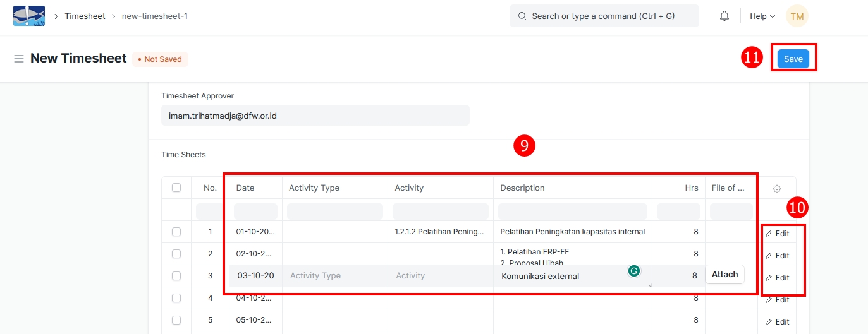The image size is (868, 334).
Task: Select the row 4 checkbox
Action: point(176,298)
